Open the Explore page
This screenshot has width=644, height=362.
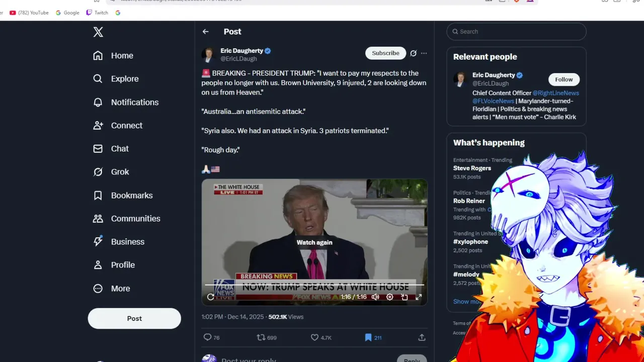point(116,78)
